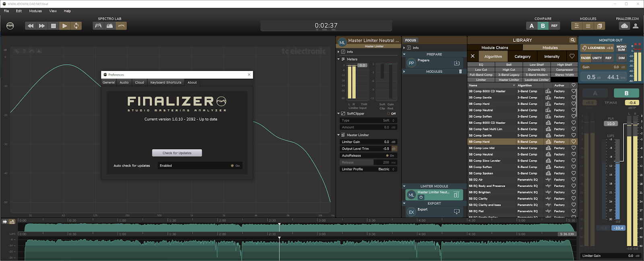Open the Modules menu

(35, 11)
